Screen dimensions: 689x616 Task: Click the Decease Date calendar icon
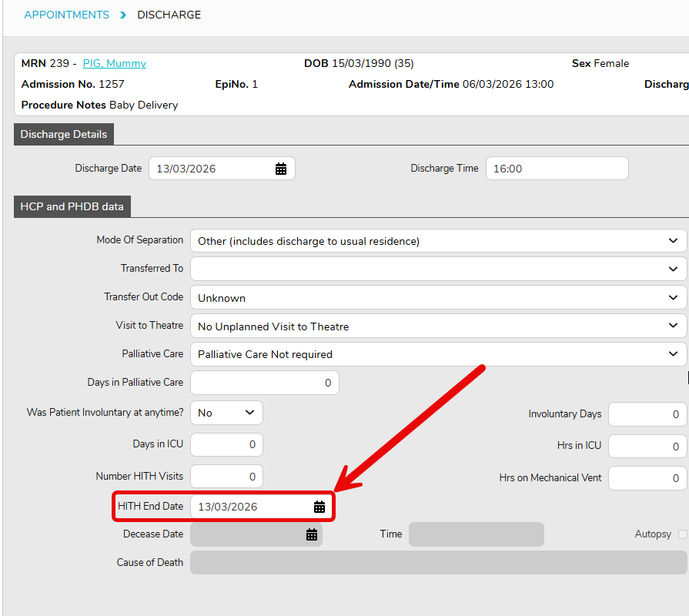point(312,534)
